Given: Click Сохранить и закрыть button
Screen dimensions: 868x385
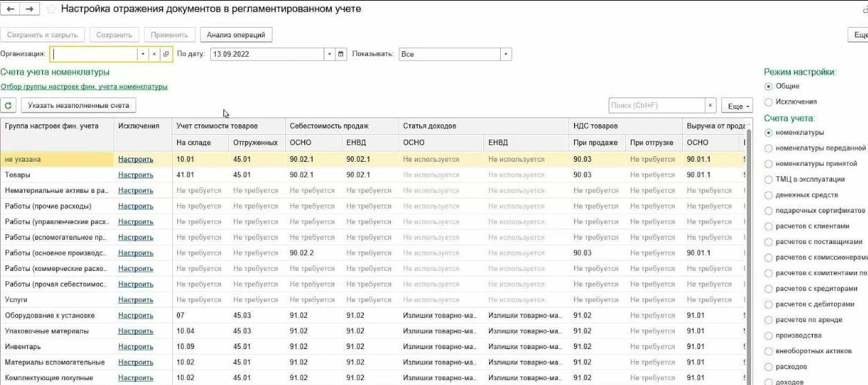Looking at the screenshot, I should click(x=43, y=35).
